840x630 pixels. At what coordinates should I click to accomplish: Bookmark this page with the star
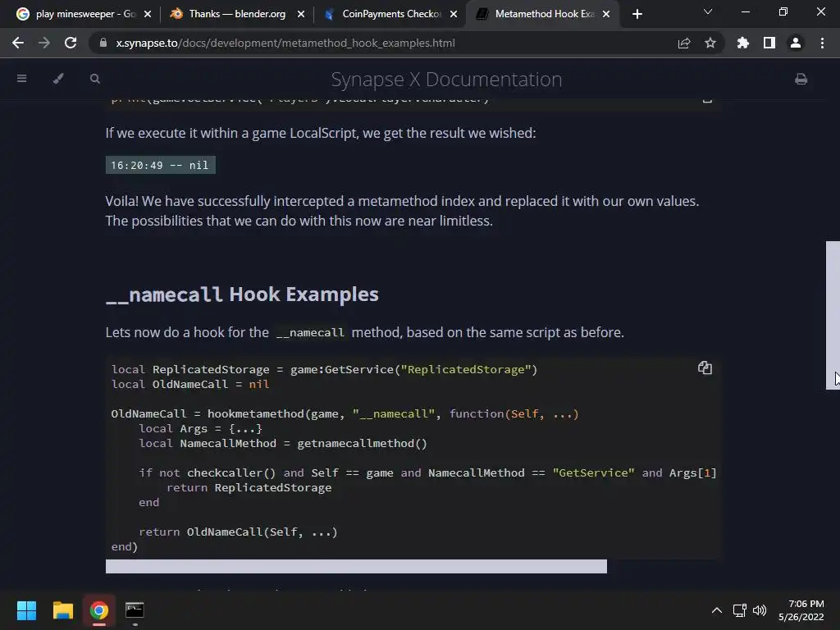tap(710, 43)
